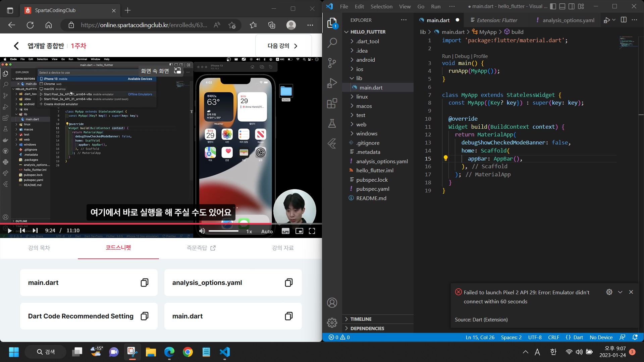Play the lecture video

pos(10,231)
